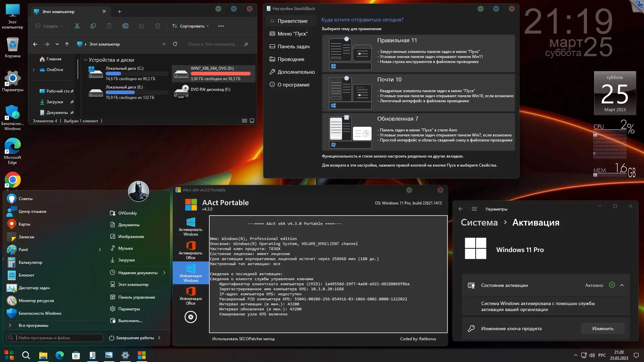This screenshot has width=644, height=362.
Task: Expand the Recent documents submenu arrow
Action: (164, 273)
